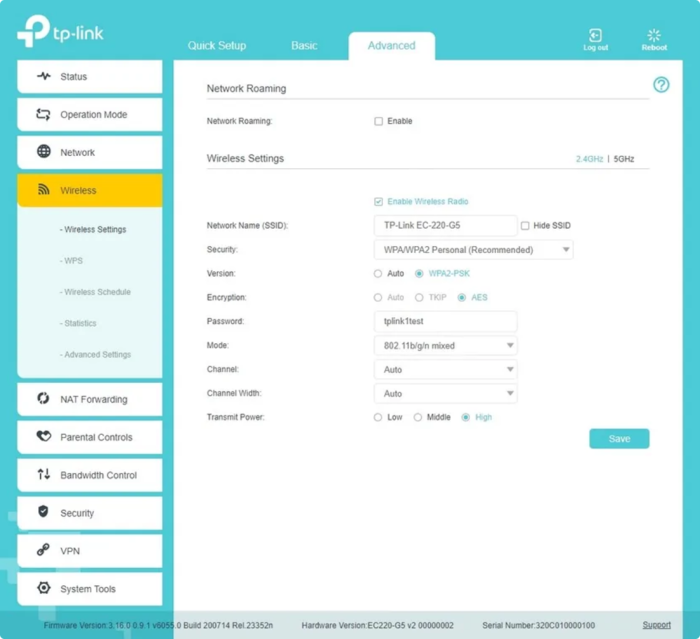Switch to the 5GHz band
This screenshot has height=639, width=700.
click(624, 159)
